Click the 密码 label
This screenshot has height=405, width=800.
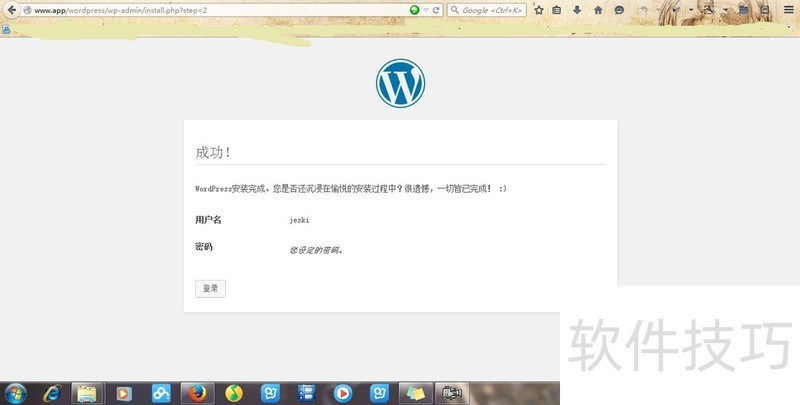tap(204, 247)
